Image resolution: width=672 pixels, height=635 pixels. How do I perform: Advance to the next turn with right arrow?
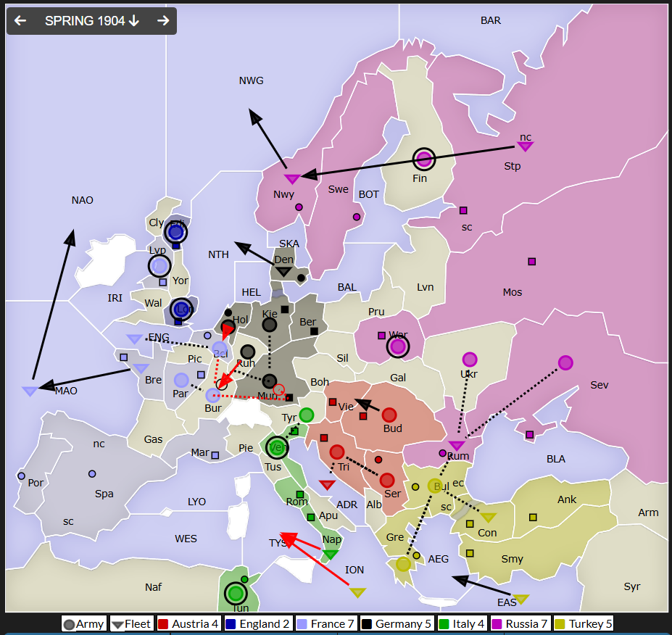(x=163, y=21)
